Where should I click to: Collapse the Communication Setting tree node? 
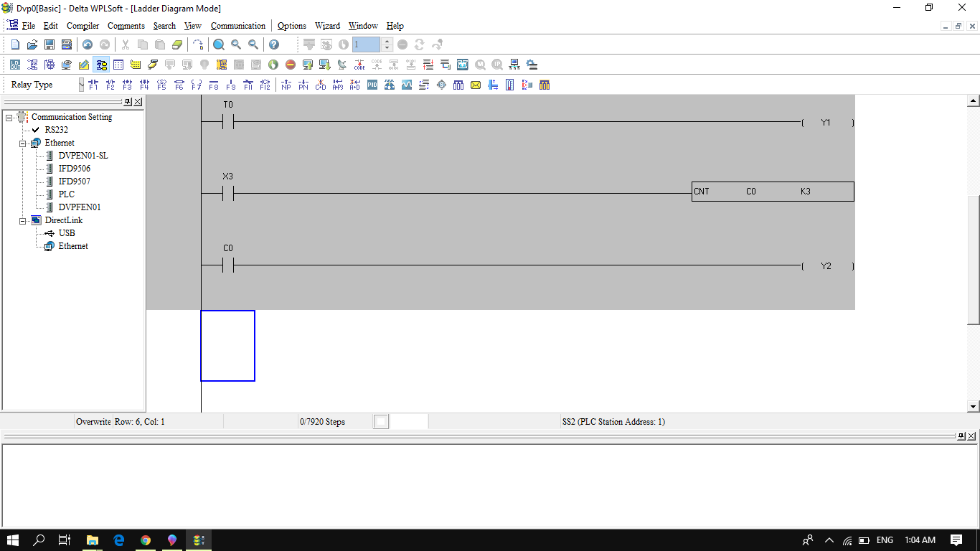9,117
